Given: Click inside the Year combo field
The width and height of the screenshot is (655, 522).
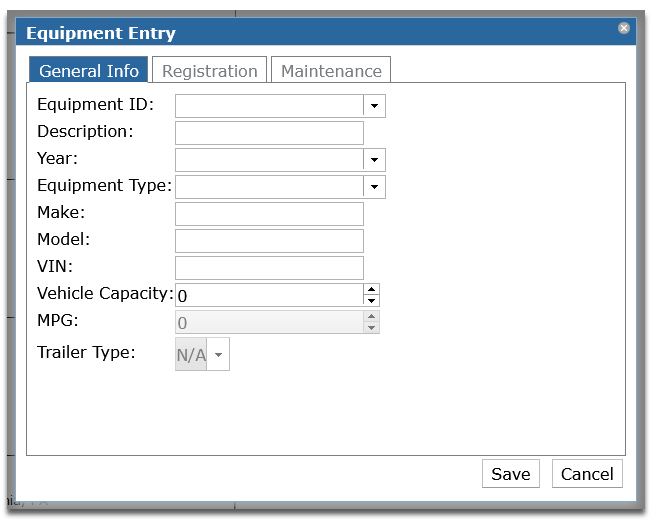Looking at the screenshot, I should 269,160.
